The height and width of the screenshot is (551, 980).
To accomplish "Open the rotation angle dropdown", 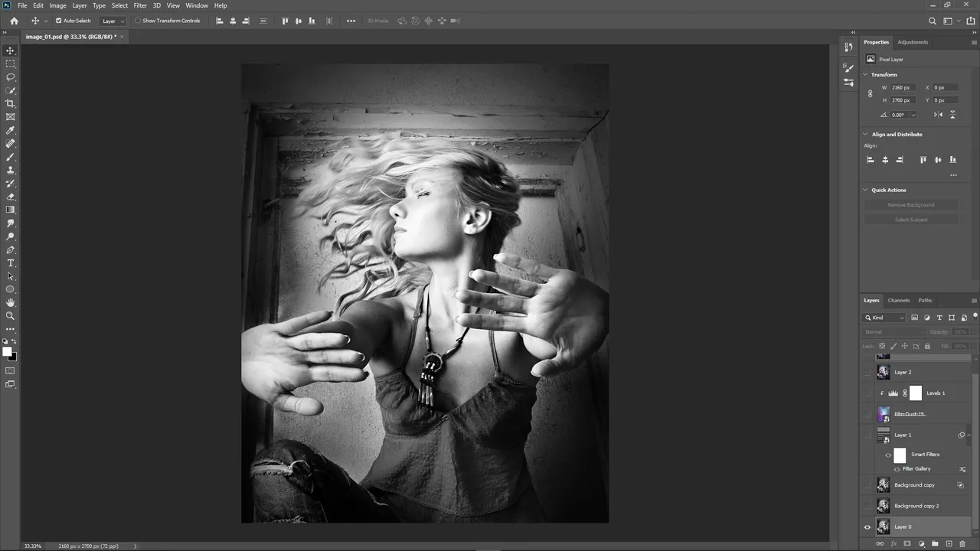I will (x=913, y=115).
